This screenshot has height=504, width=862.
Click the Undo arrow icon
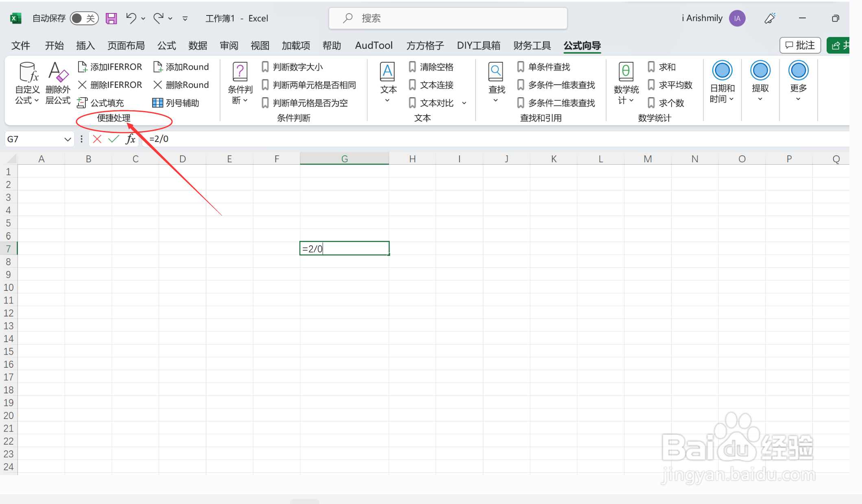[131, 18]
